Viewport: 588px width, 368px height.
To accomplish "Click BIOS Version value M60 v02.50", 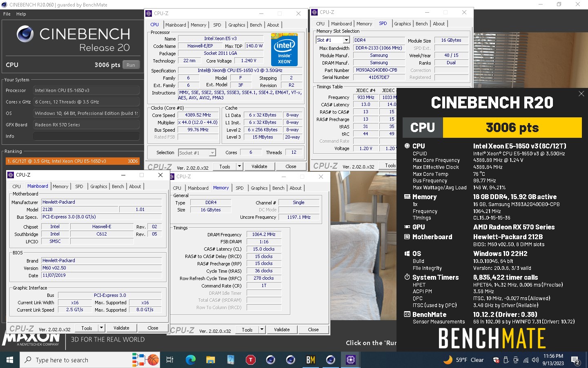I will (102, 268).
